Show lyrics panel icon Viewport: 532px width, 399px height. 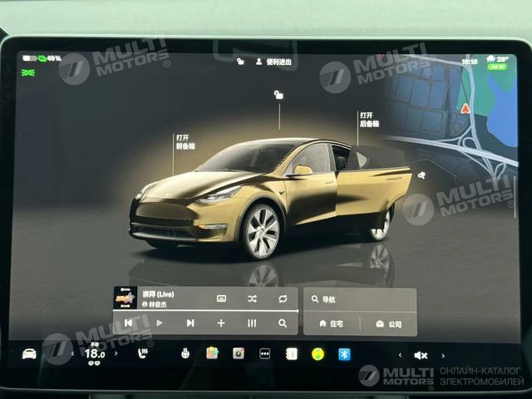[221, 298]
